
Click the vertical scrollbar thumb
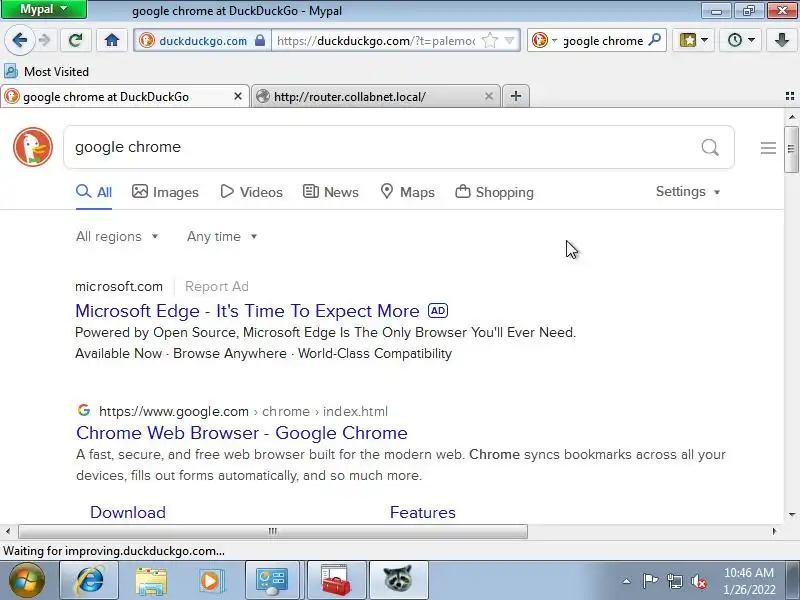[x=791, y=149]
